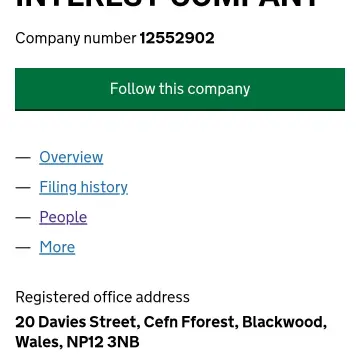Click the Registered office address label
The height and width of the screenshot is (360, 360).
(103, 297)
